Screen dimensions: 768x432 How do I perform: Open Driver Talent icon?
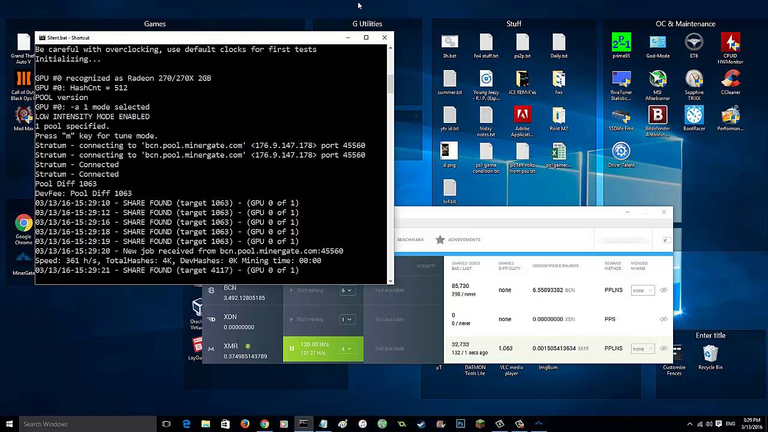621,152
